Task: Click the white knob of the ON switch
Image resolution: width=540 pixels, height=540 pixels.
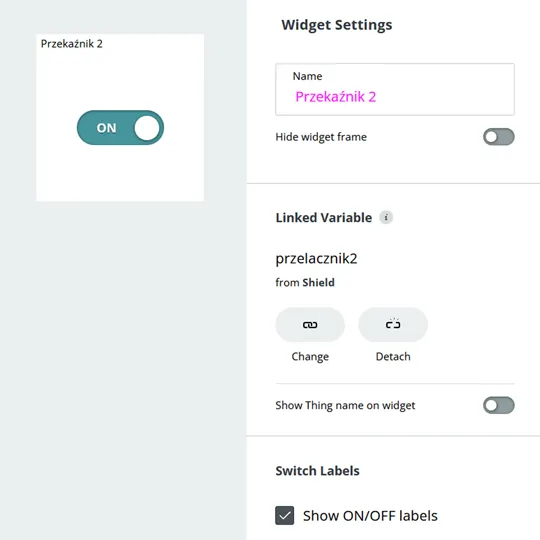Action: click(147, 128)
